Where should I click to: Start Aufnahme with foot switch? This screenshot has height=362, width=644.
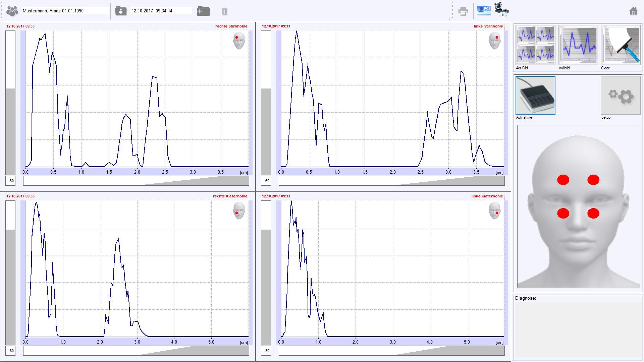pyautogui.click(x=535, y=96)
